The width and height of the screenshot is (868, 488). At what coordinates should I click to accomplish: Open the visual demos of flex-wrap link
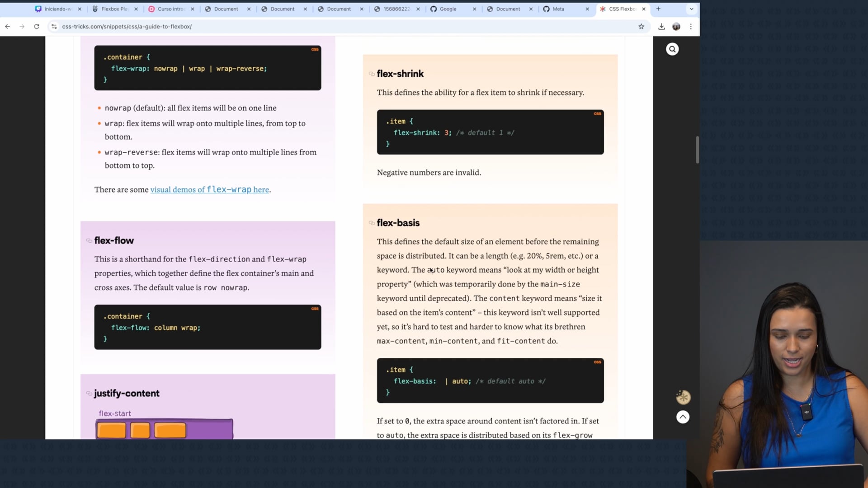[209, 190]
